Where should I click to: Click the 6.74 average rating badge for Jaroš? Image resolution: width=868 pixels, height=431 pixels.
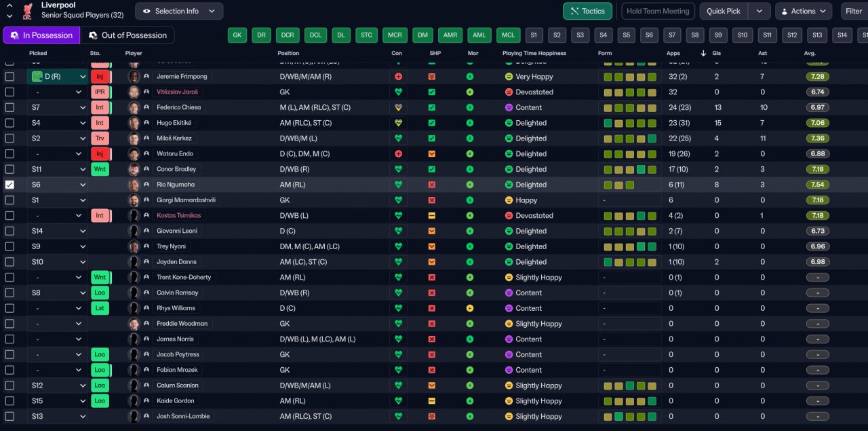pos(817,92)
